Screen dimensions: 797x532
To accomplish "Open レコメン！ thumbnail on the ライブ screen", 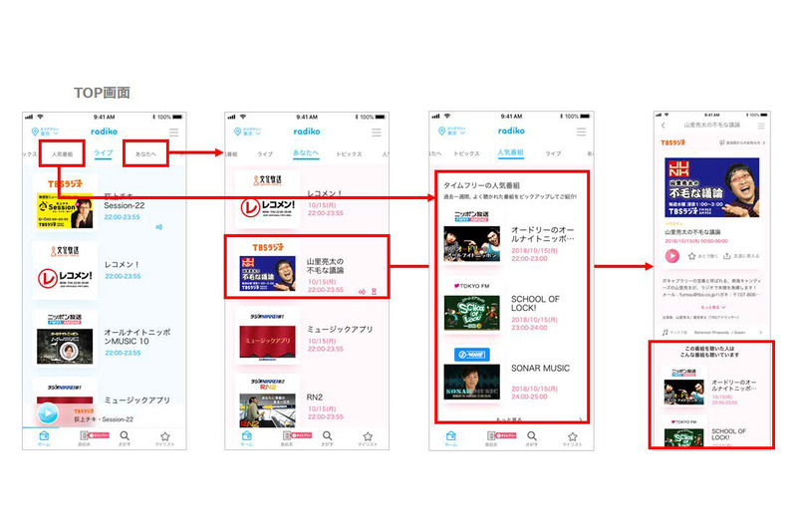I will (65, 278).
